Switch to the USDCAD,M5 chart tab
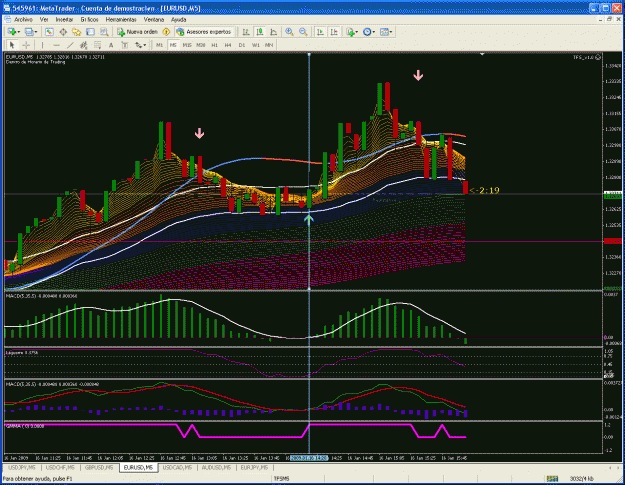 (x=177, y=467)
